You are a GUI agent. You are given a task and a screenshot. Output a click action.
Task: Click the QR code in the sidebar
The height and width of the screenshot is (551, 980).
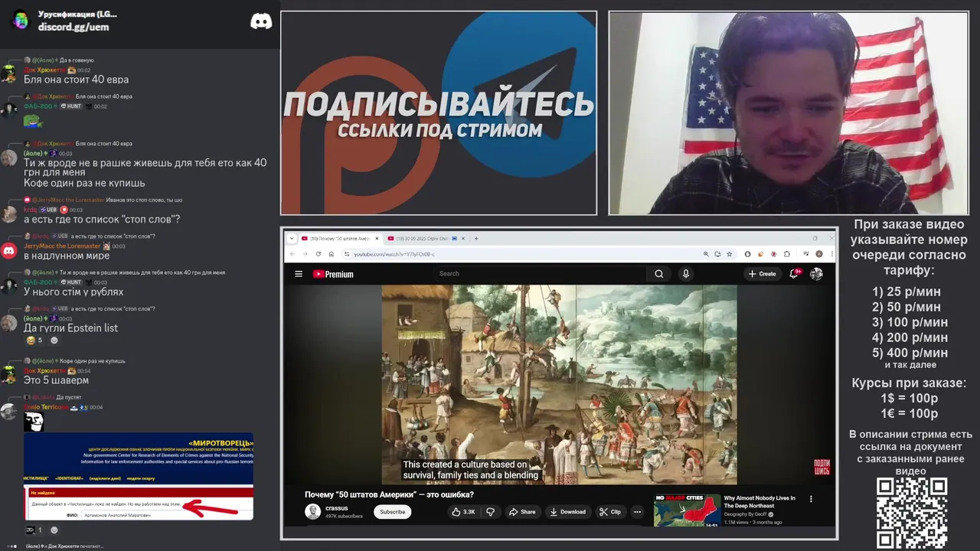click(912, 513)
